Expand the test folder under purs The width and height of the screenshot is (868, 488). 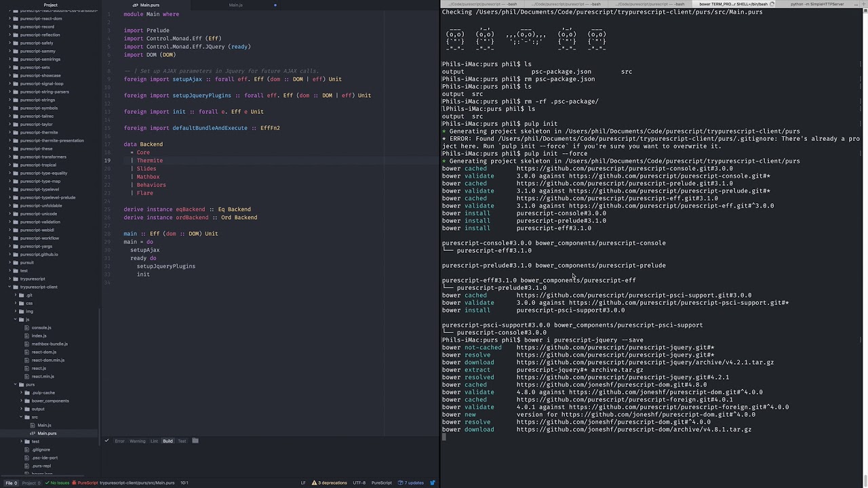tap(22, 441)
